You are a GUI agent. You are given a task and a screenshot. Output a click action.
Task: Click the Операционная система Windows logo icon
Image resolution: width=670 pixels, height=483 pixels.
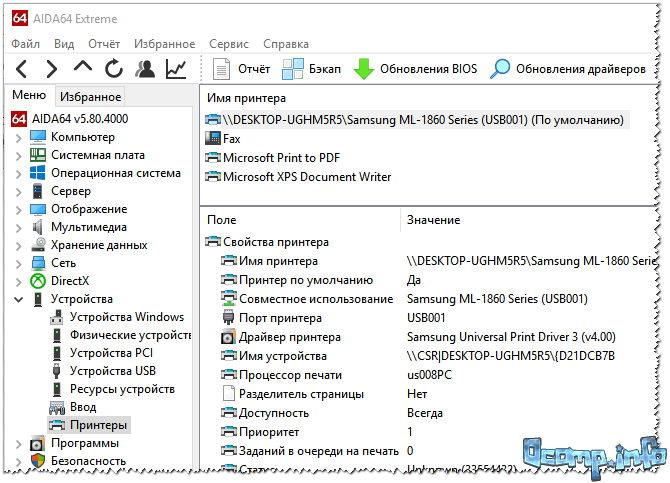pos(38,173)
